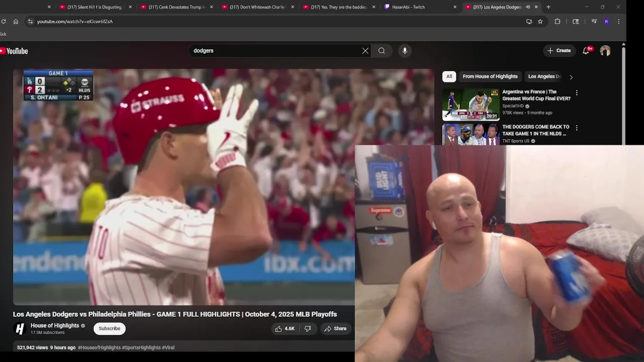Dislike the video with thumbs-down icon
Image resolution: width=644 pixels, height=362 pixels.
point(308,329)
